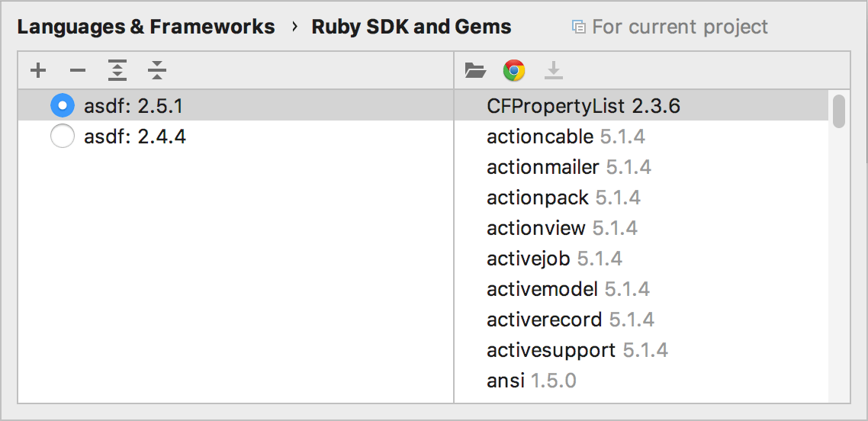Viewport: 868px width, 421px height.
Task: Select the asdf: 2.5.1 radio button
Action: click(62, 105)
